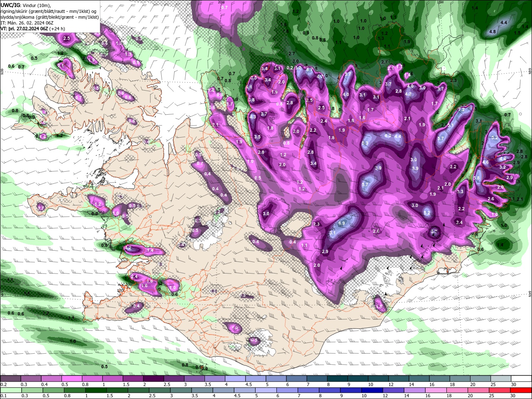Click the 'slydda/snjókoma' legend description line

[49, 17]
